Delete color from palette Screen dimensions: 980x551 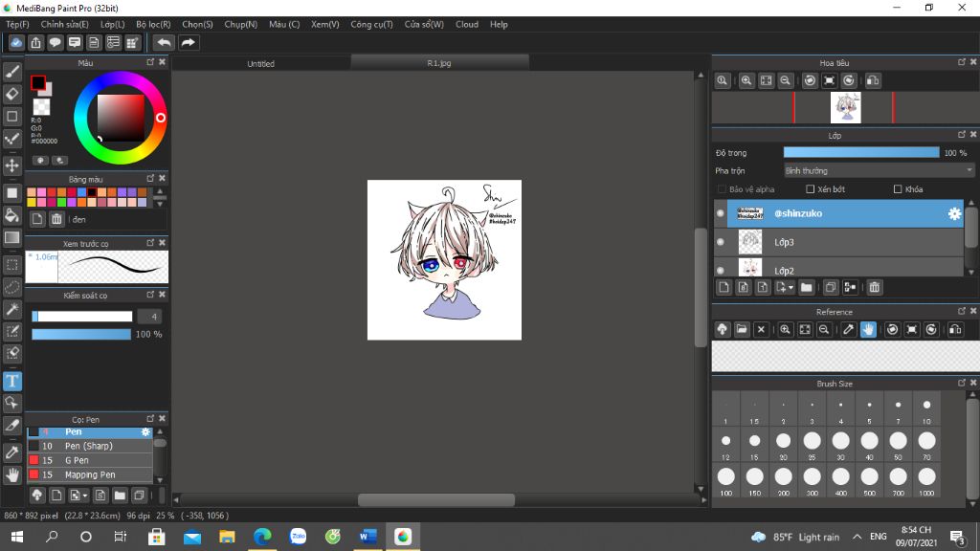56,219
